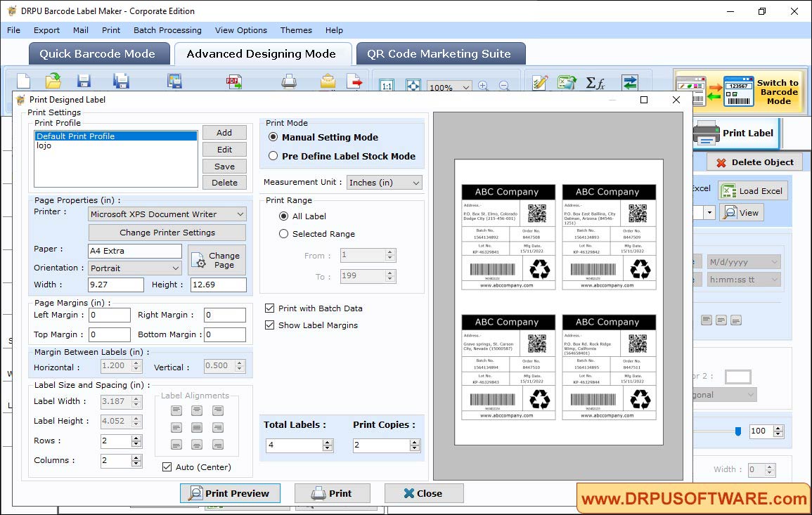812x515 pixels.
Task: Click the Print Preview button
Action: (x=230, y=493)
